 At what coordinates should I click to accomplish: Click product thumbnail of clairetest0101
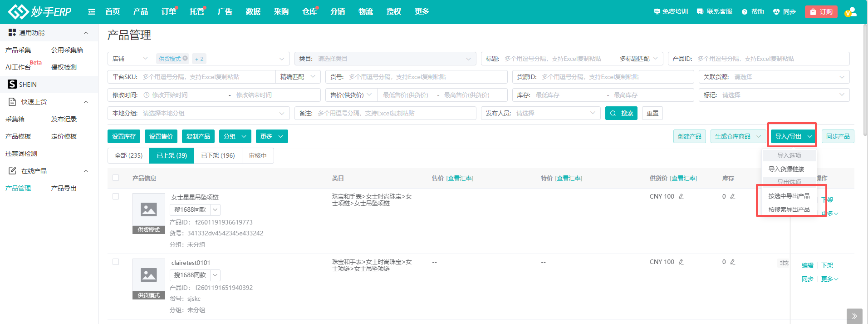point(149,275)
